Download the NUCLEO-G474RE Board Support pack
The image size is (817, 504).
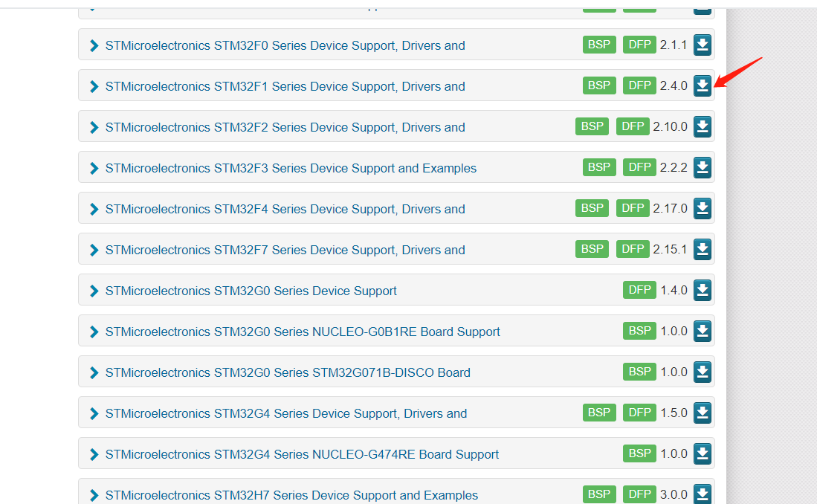[703, 454]
